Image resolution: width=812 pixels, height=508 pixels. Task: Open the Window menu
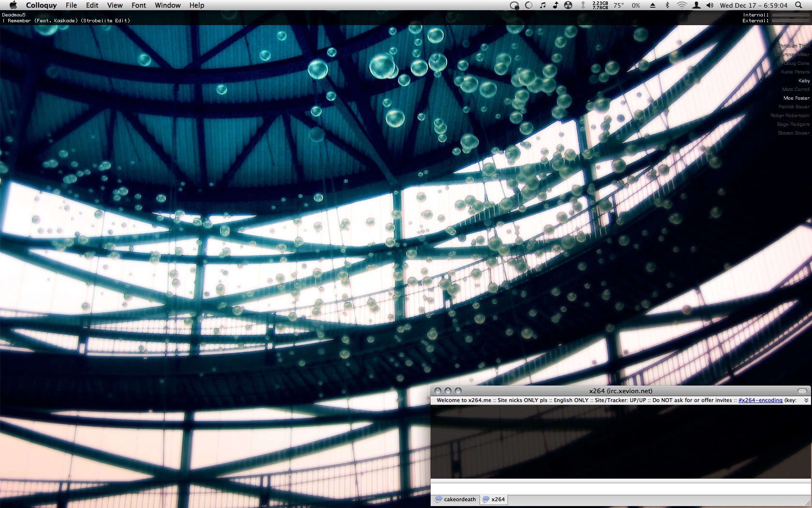pos(168,5)
